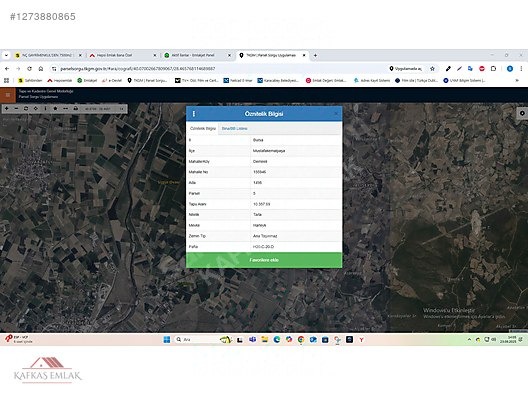The image size is (528, 396).
Task: Open the orange hamburger menu button
Action: 8,95
